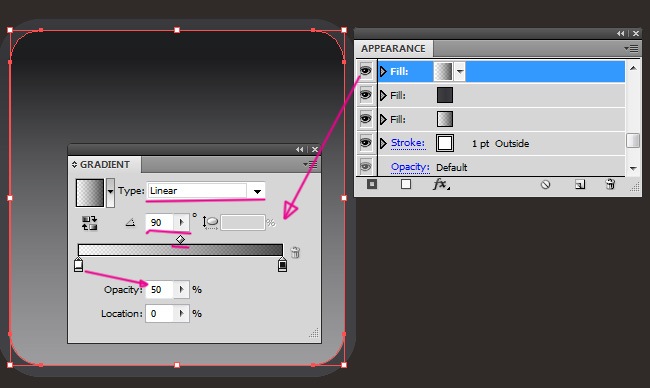Open Add New Effect fx menu
The image size is (650, 388).
[441, 184]
